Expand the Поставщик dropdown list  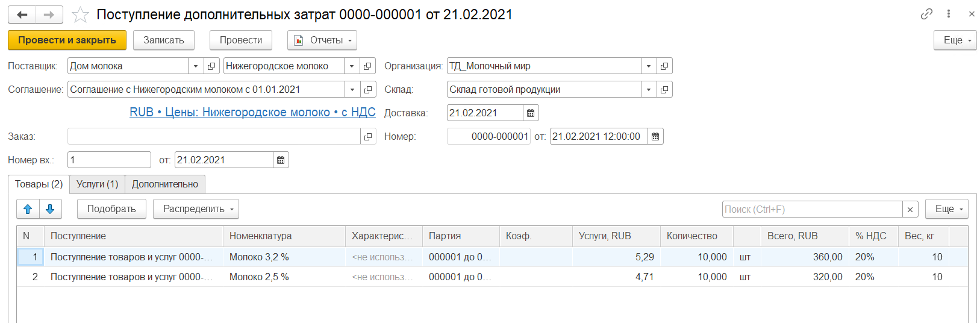(196, 66)
